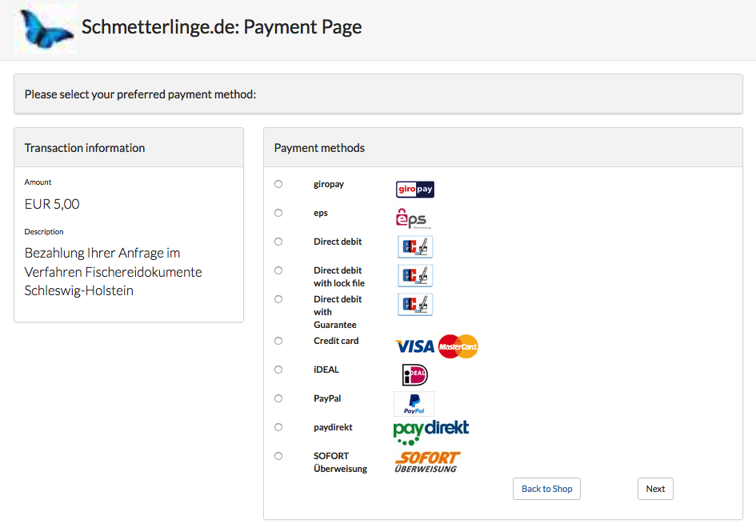Select the SOFORT Überweisung radio button
The height and width of the screenshot is (532, 756).
coord(278,456)
